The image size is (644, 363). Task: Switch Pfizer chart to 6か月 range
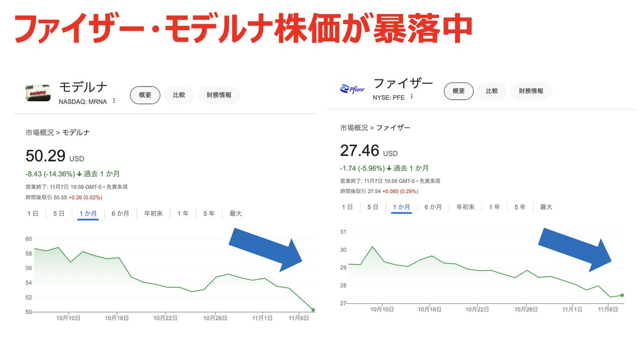[x=433, y=207]
